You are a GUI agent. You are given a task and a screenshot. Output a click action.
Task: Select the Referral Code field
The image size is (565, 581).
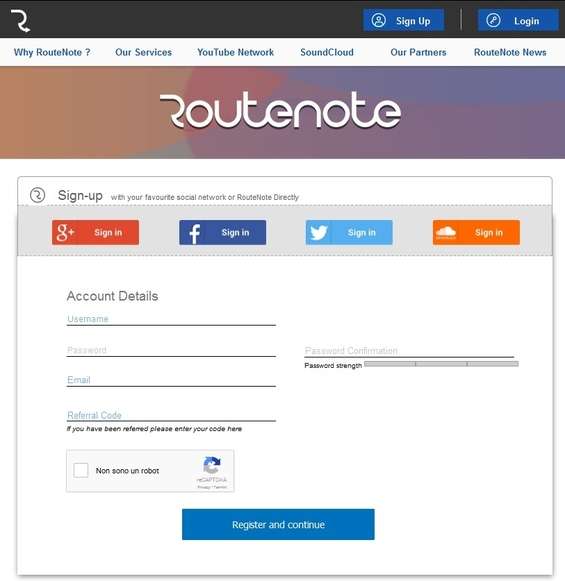pos(171,415)
